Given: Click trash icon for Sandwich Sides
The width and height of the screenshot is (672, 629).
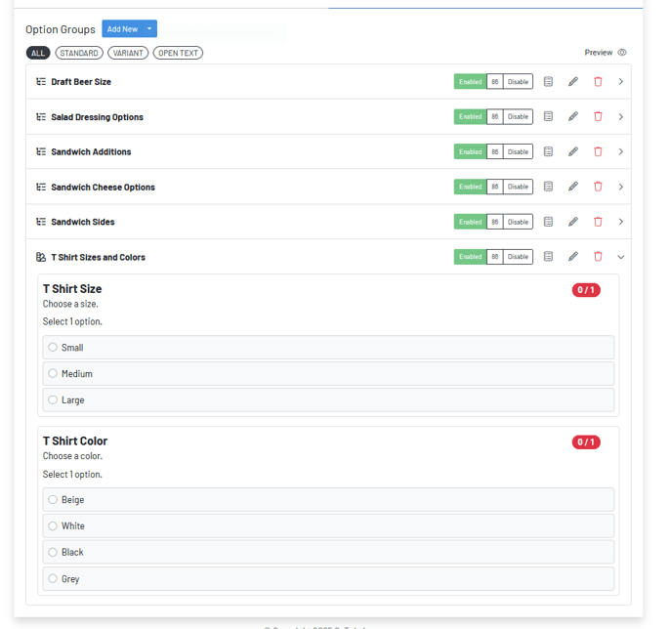Looking at the screenshot, I should tap(598, 222).
